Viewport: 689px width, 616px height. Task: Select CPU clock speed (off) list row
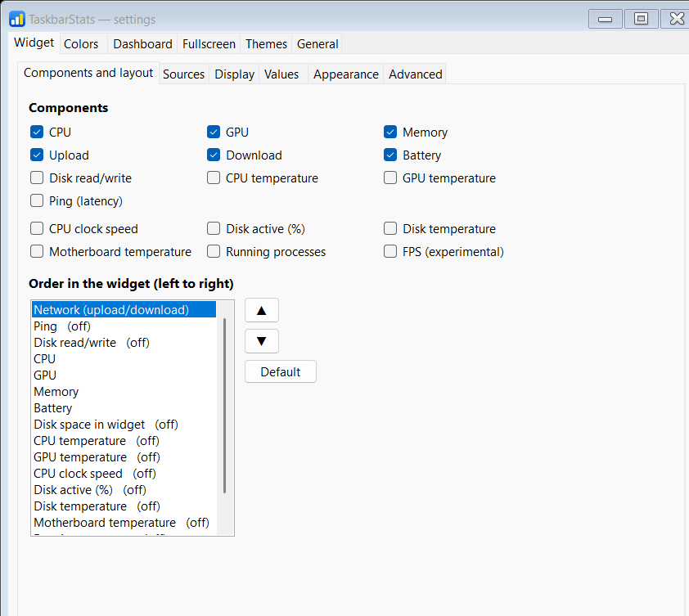[x=124, y=473]
